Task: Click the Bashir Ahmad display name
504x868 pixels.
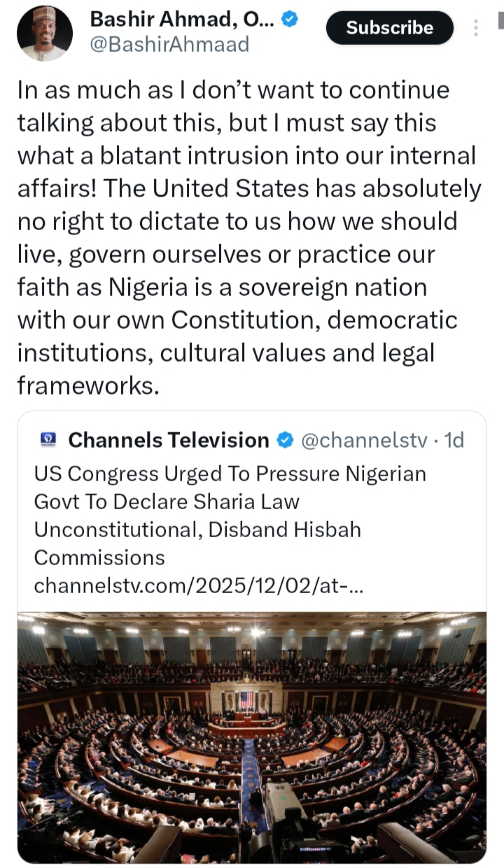Action: [183, 20]
